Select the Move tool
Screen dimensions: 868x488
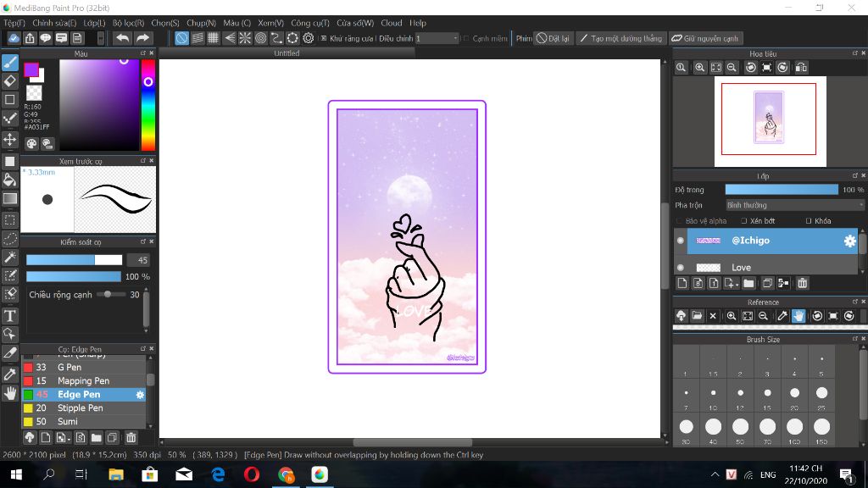(x=10, y=139)
